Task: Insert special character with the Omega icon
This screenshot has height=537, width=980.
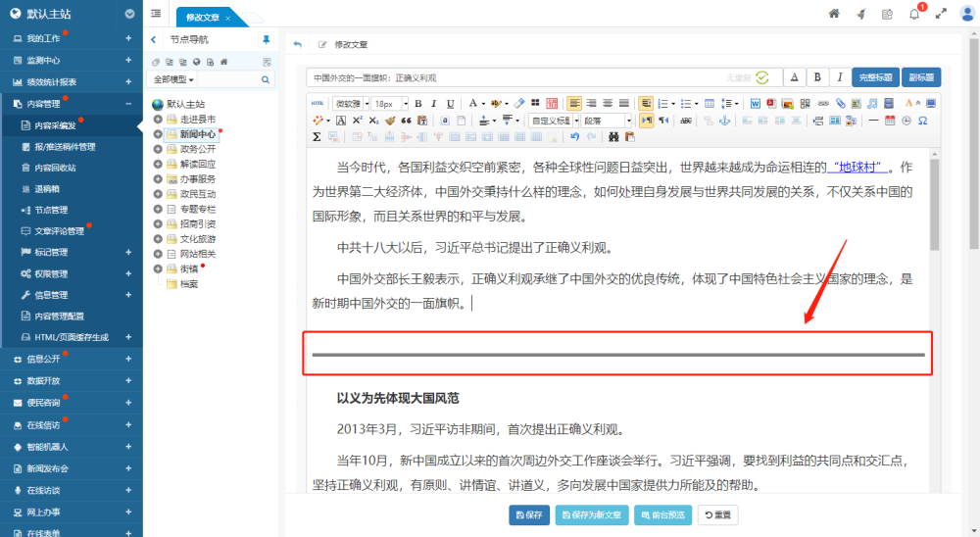Action: tap(922, 121)
